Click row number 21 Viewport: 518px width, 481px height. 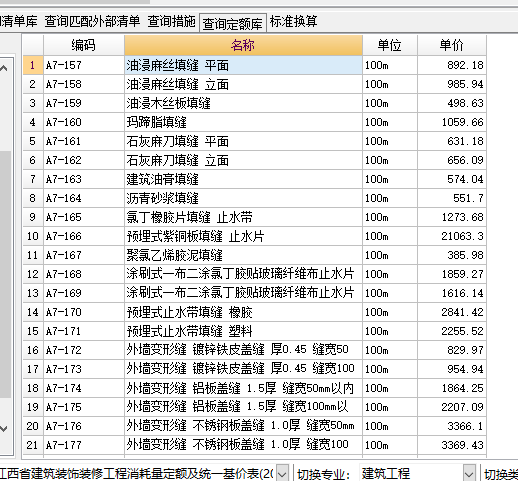click(32, 445)
